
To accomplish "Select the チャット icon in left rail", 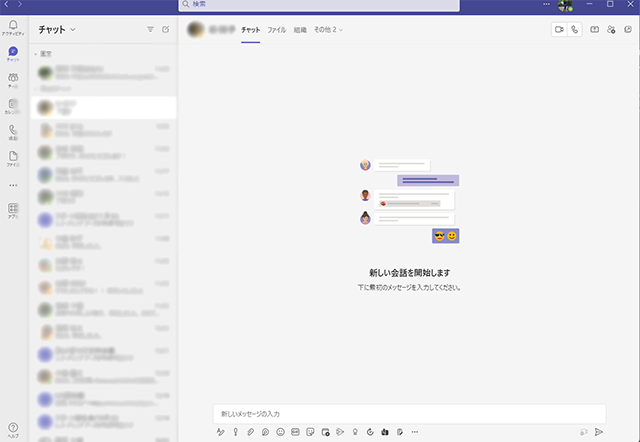I will click(13, 53).
